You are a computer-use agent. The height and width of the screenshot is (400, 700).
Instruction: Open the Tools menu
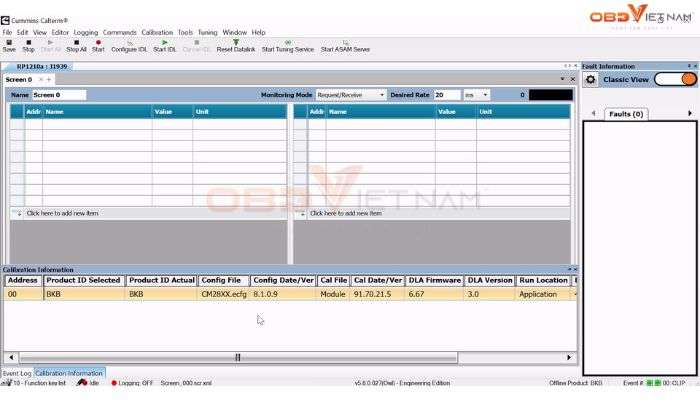(x=185, y=33)
